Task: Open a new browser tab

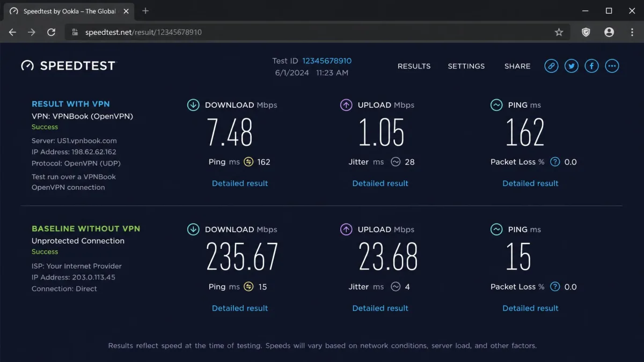Action: [x=145, y=11]
